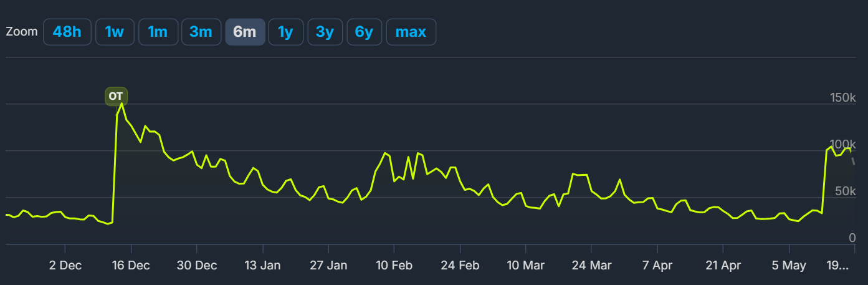Click the 30 Dec axis label
The width and height of the screenshot is (868, 285).
point(197,266)
